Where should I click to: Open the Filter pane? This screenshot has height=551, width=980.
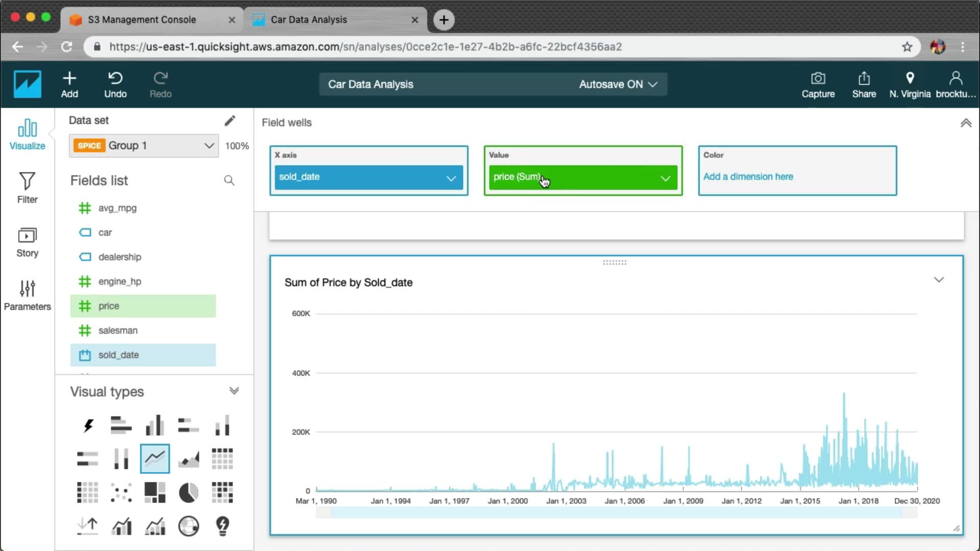point(27,187)
